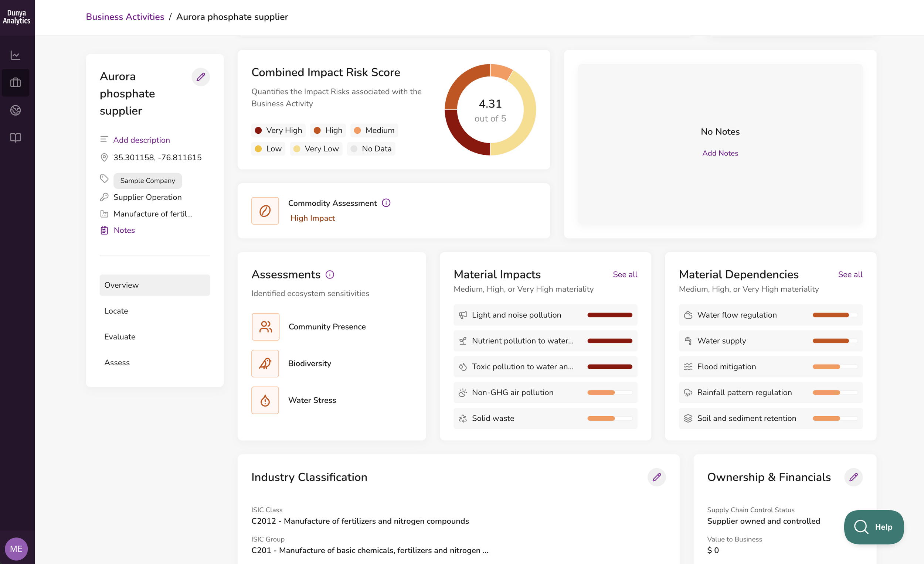Click the Add description link
Image resolution: width=924 pixels, height=564 pixels.
click(x=142, y=140)
